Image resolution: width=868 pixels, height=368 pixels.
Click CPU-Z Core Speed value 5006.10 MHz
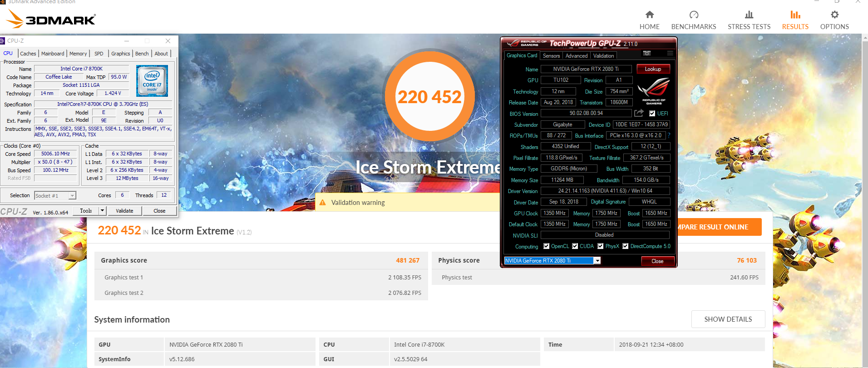point(55,154)
